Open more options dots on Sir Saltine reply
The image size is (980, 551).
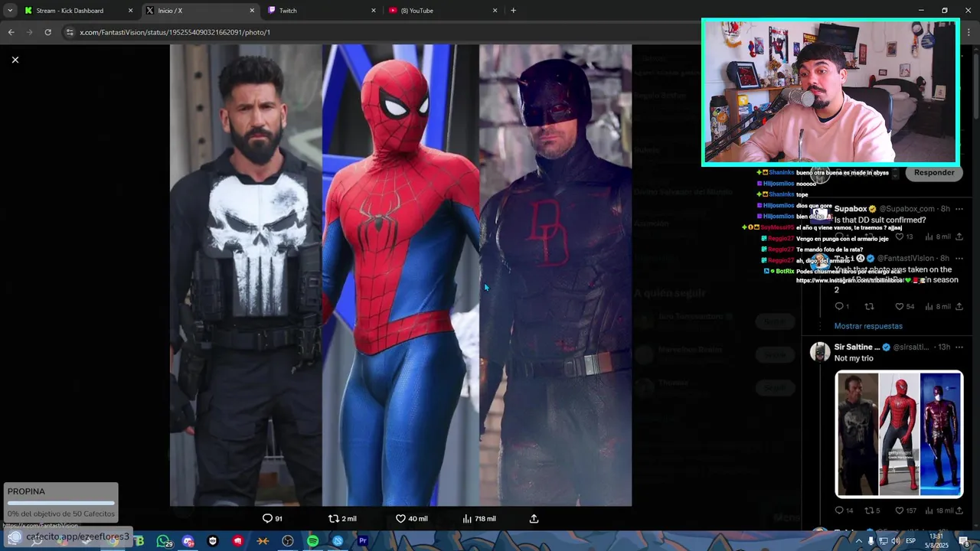(x=959, y=347)
